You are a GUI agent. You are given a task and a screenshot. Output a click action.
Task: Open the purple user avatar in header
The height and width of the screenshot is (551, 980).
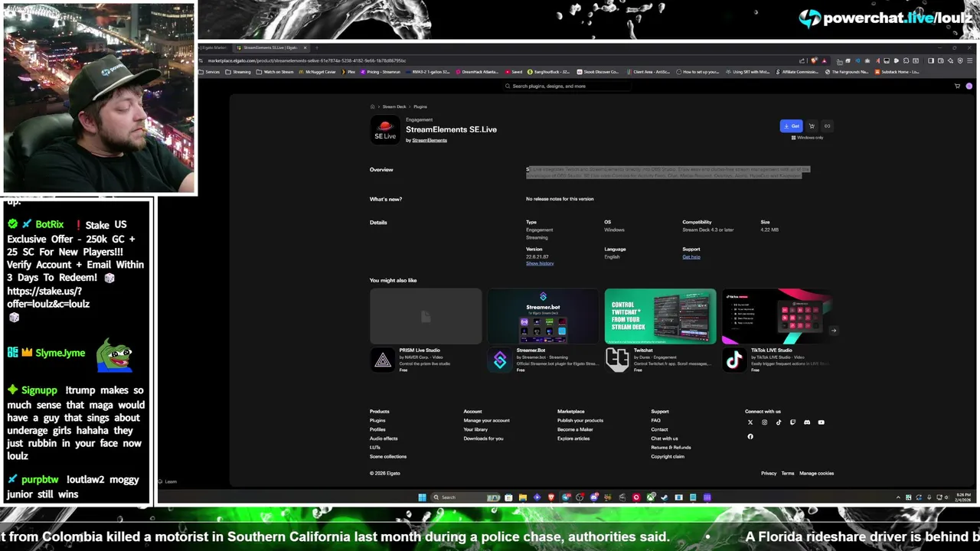969,86
